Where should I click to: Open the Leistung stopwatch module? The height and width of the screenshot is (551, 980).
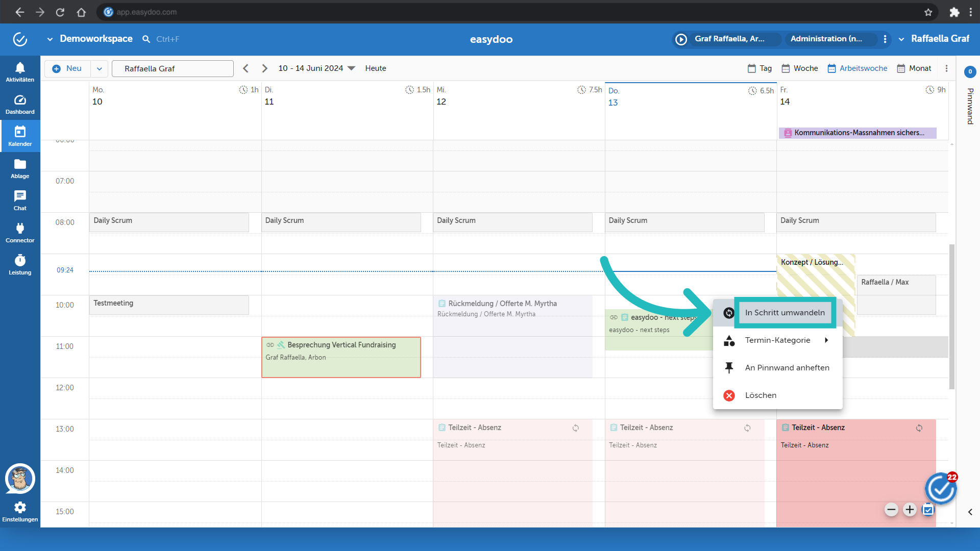pos(20,265)
